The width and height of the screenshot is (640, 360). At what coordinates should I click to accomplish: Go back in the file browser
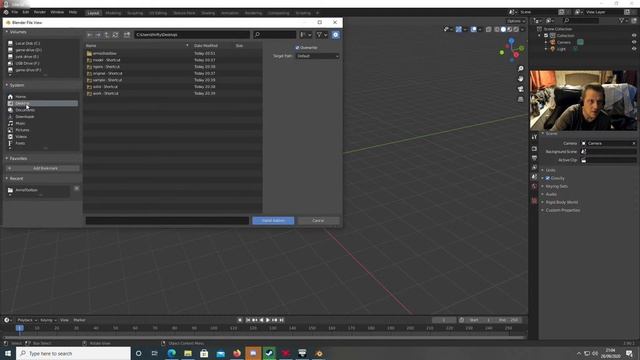pyautogui.click(x=90, y=35)
